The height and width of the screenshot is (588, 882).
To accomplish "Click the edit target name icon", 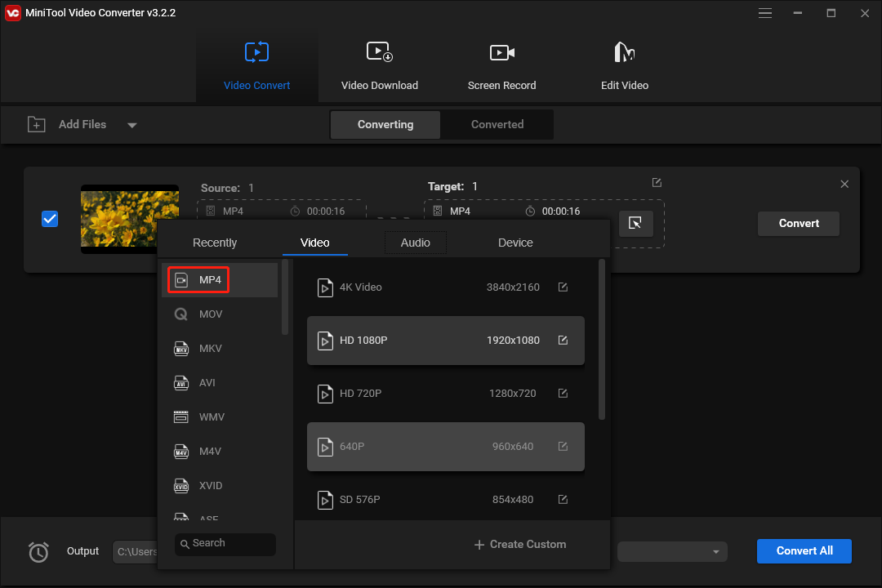I will (x=657, y=182).
